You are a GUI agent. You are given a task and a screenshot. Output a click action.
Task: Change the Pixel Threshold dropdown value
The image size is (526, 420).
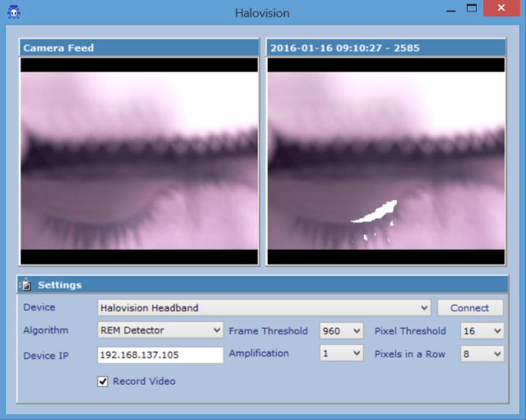481,330
